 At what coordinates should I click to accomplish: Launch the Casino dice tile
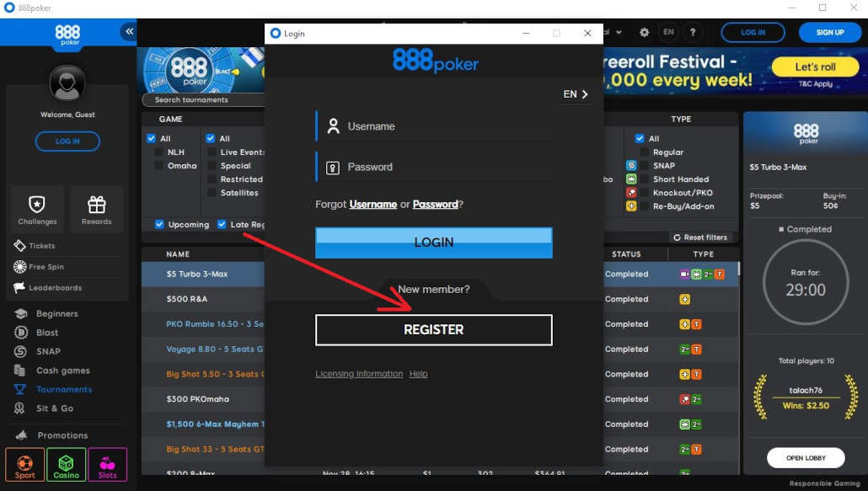click(67, 464)
